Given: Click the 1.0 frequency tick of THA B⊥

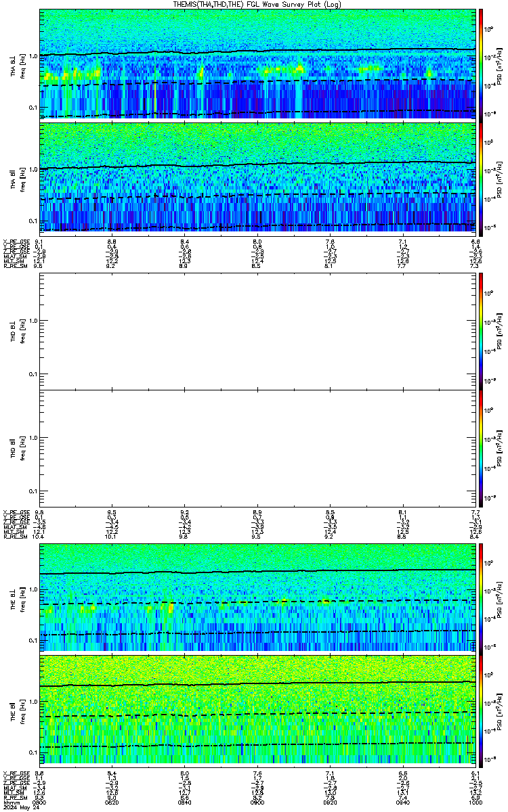Looking at the screenshot, I should coord(33,55).
